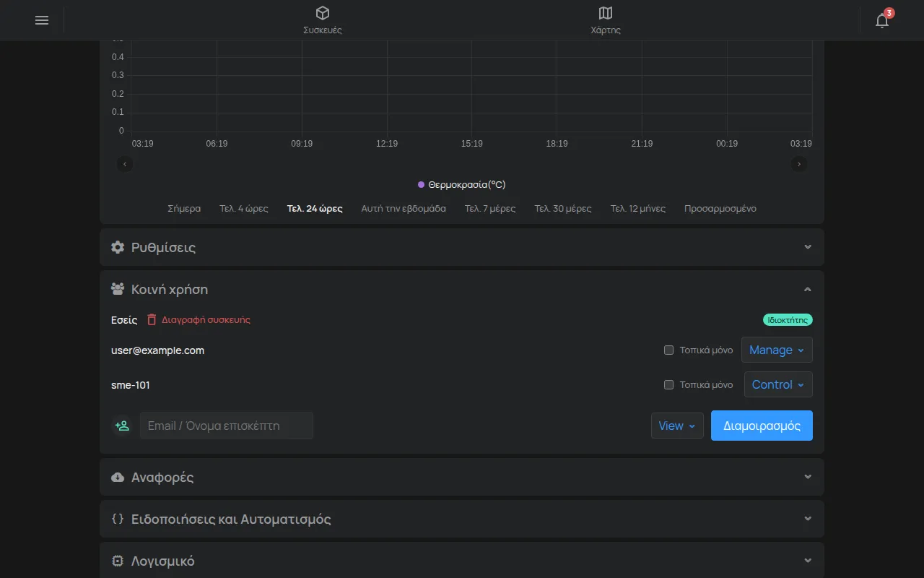Click the Αναφορές cloud download icon

pos(118,477)
